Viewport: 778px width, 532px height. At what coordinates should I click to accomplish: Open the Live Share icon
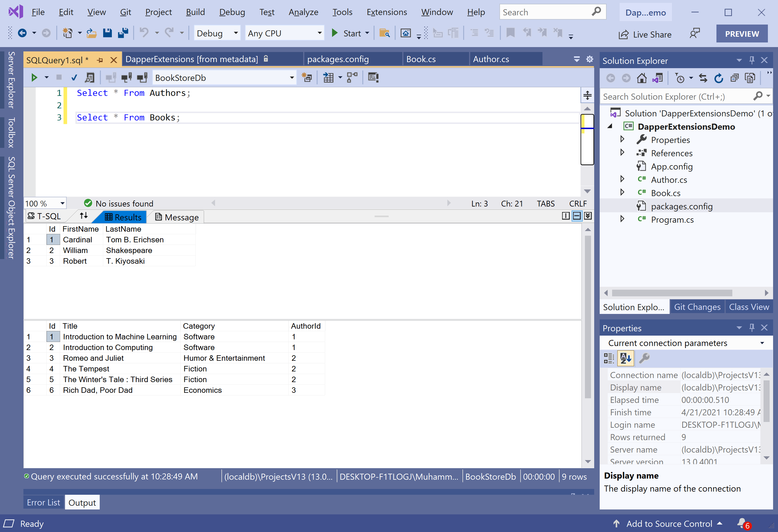pyautogui.click(x=623, y=34)
